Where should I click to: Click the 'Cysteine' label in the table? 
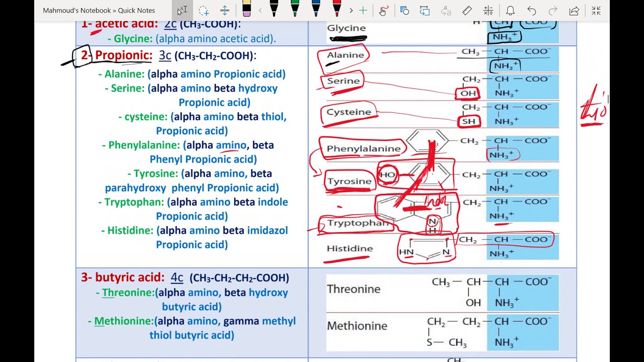click(349, 112)
